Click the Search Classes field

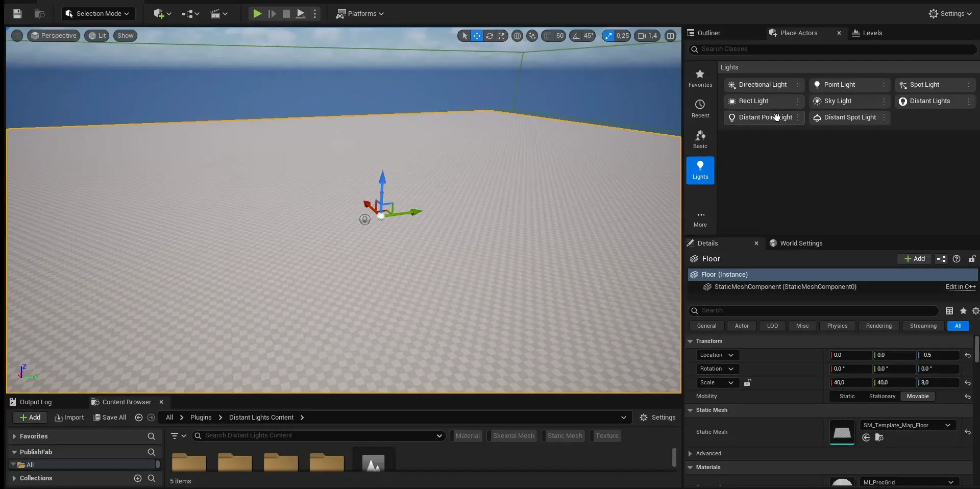[832, 49]
